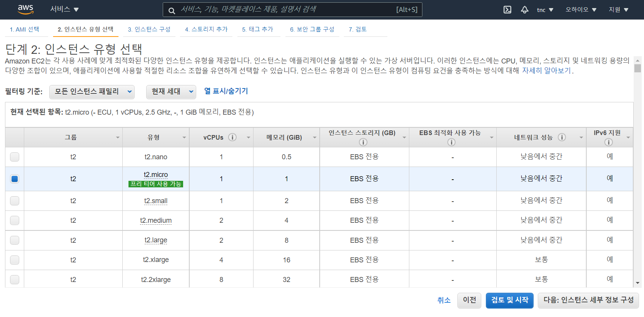Show info for instance storage column

point(363,142)
